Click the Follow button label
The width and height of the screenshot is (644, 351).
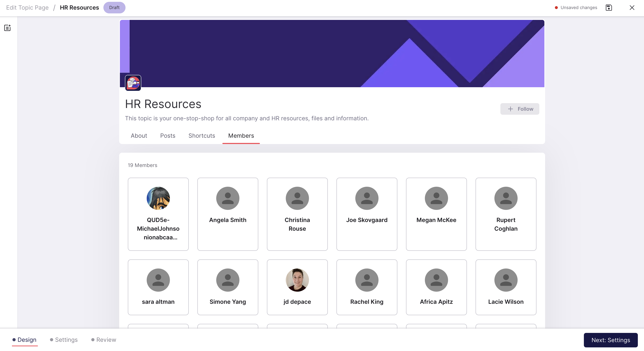525,109
